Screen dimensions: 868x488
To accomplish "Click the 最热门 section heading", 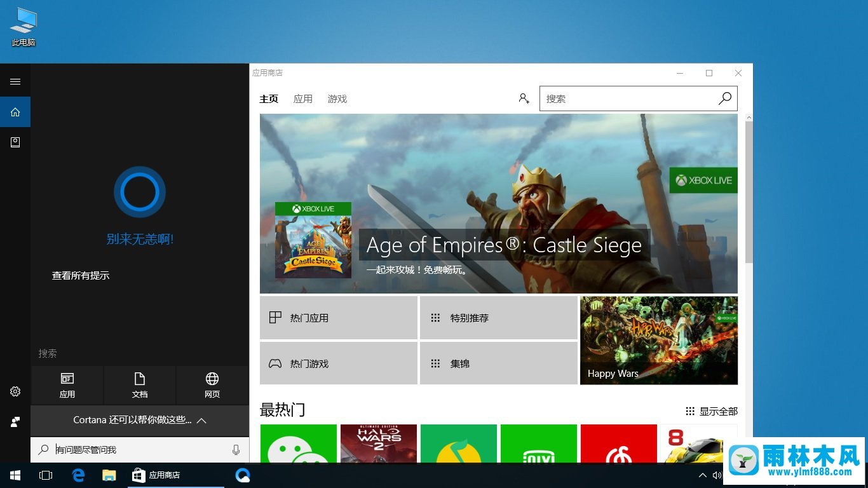I will click(282, 410).
